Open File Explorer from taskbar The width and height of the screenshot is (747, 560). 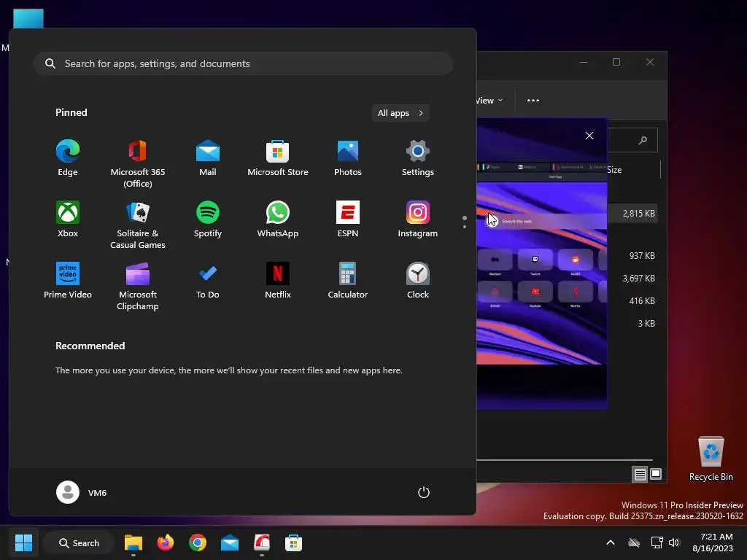[133, 542]
